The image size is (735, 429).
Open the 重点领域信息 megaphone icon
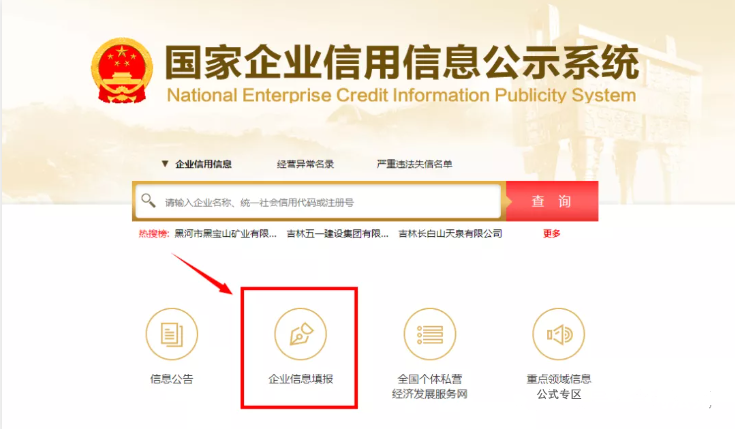(558, 333)
